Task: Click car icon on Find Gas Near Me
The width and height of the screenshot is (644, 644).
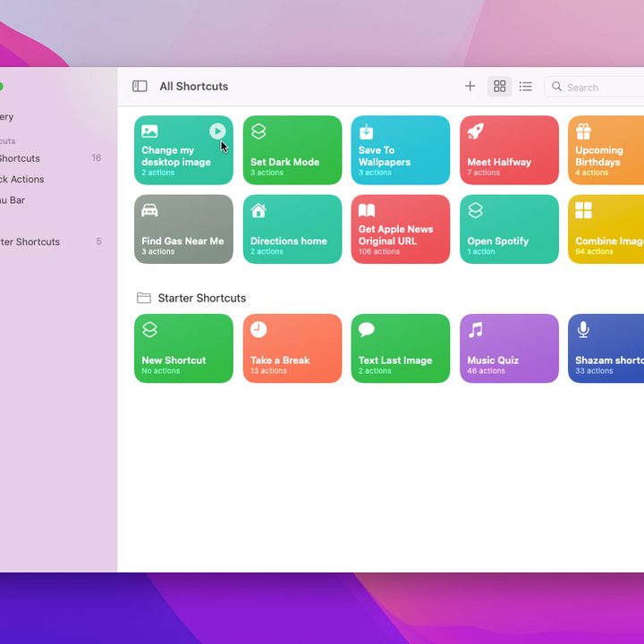Action: (x=149, y=210)
